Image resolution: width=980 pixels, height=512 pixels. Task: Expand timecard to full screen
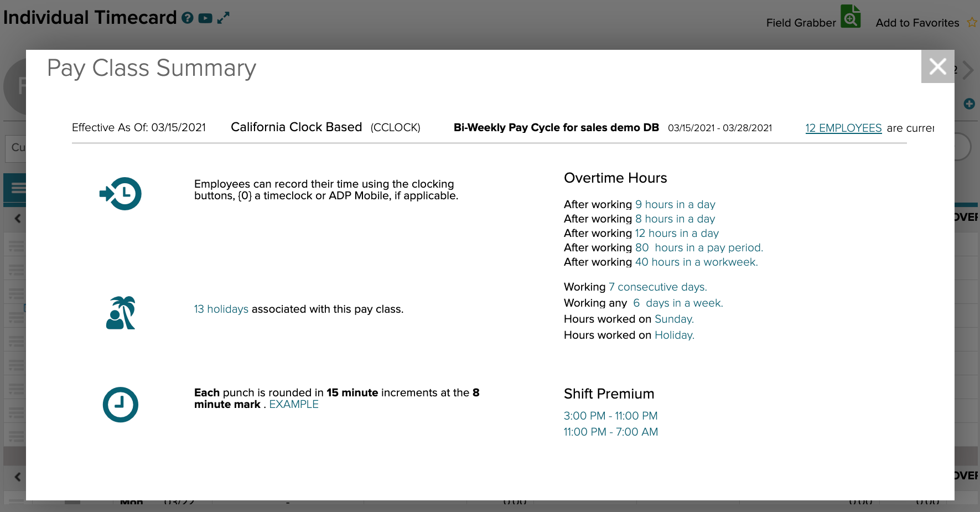pyautogui.click(x=223, y=18)
